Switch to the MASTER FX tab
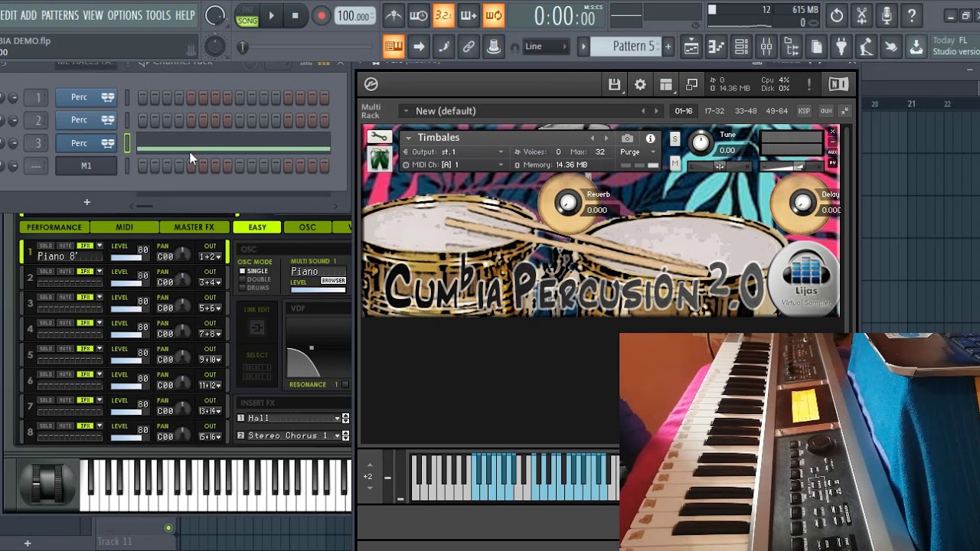The height and width of the screenshot is (551, 980). tap(194, 227)
